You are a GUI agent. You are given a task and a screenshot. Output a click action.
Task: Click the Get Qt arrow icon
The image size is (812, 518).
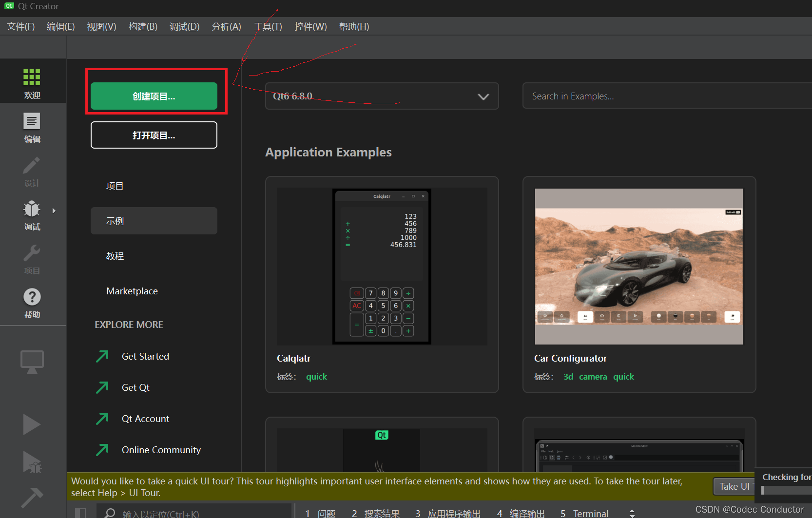tap(102, 387)
